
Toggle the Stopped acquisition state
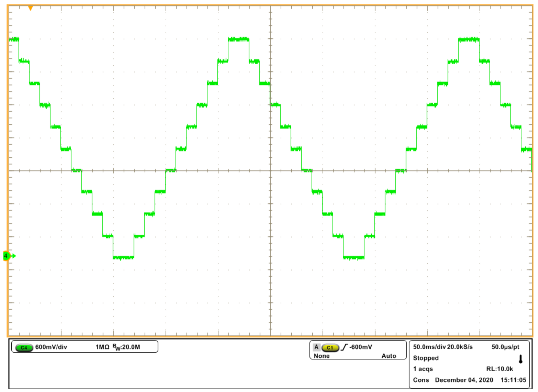[426, 358]
